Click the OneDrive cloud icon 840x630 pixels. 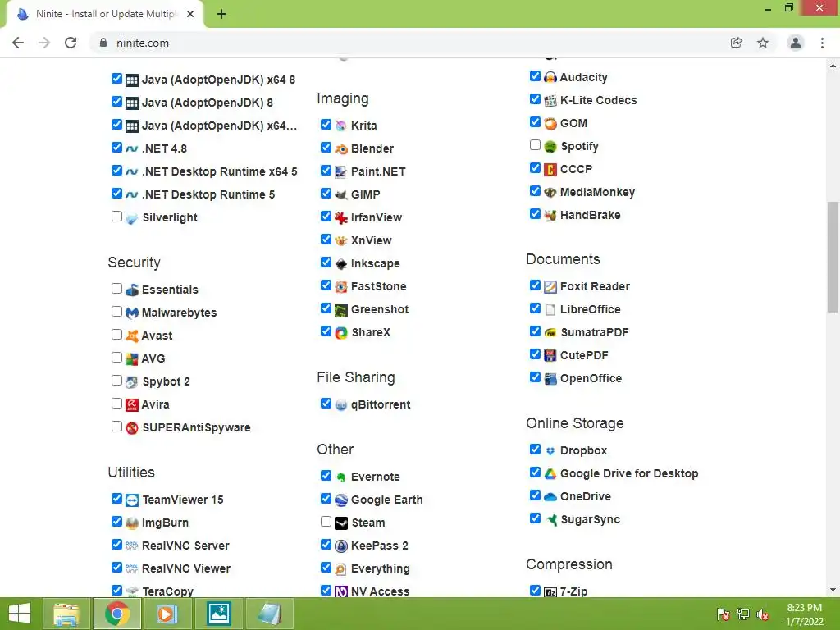click(x=550, y=496)
